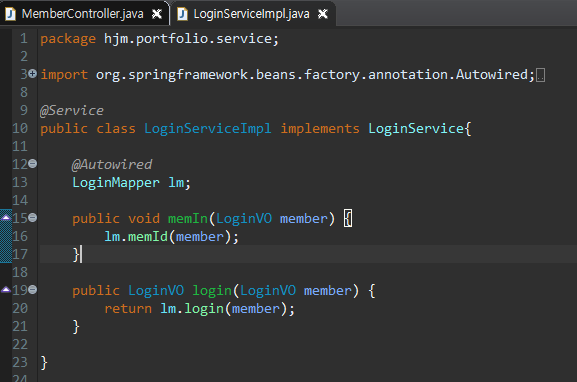Click the @Autowired annotation text
Screen dimensions: 577x382
[112, 164]
